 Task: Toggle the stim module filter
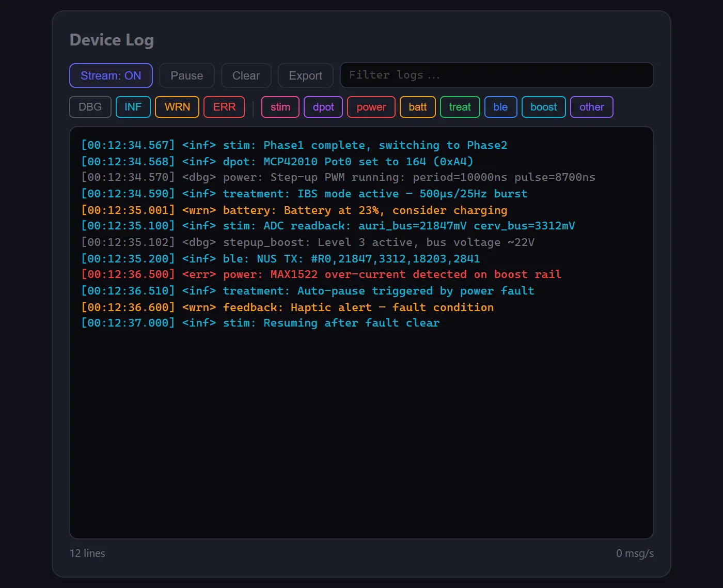pos(280,107)
